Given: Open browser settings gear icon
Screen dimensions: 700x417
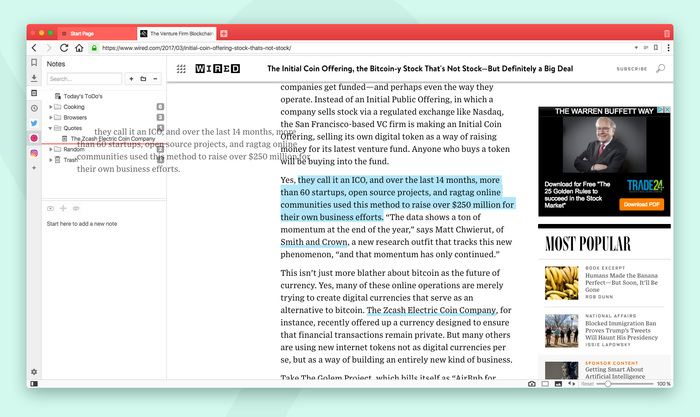Looking at the screenshot, I should tap(33, 372).
